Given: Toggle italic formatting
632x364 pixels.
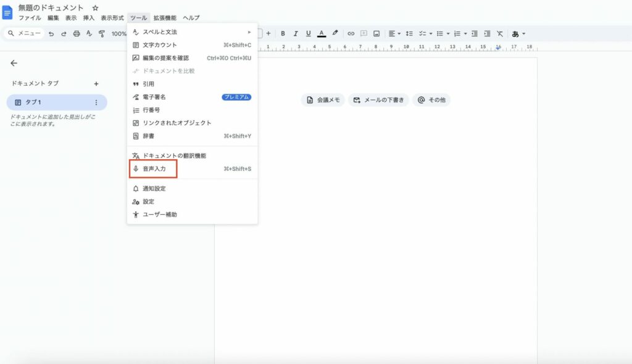Looking at the screenshot, I should coord(296,33).
